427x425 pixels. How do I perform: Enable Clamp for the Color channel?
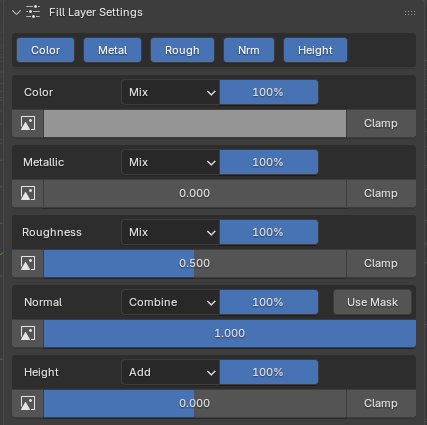(381, 123)
